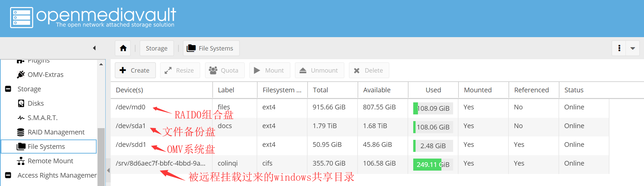This screenshot has width=644, height=186.
Task: Open the File Systems breadcrumb
Action: [211, 48]
